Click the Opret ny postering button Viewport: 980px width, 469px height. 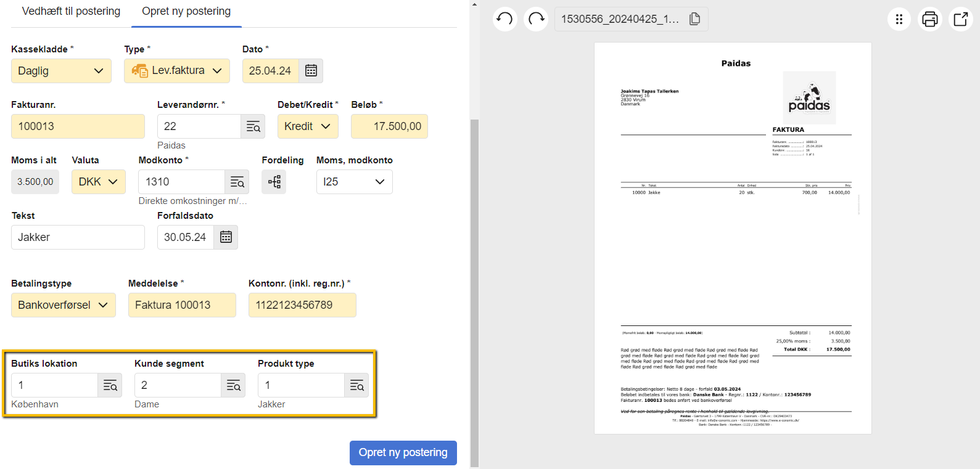[403, 452]
